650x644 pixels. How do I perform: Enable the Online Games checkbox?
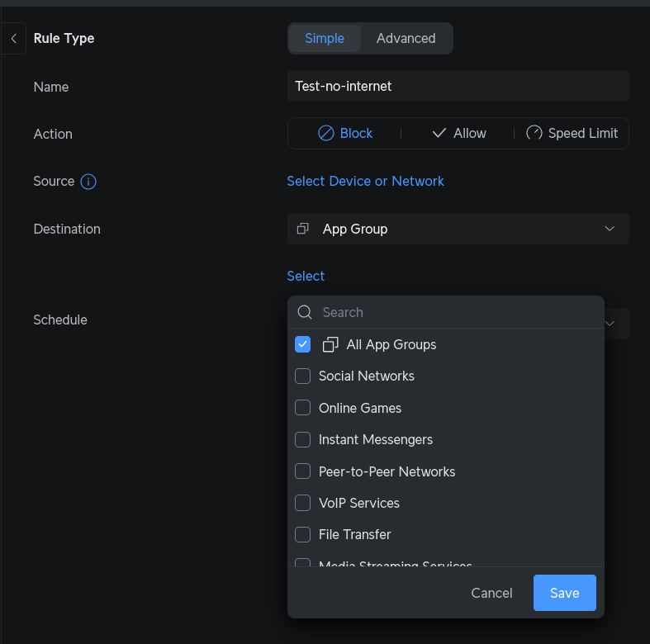coord(302,408)
